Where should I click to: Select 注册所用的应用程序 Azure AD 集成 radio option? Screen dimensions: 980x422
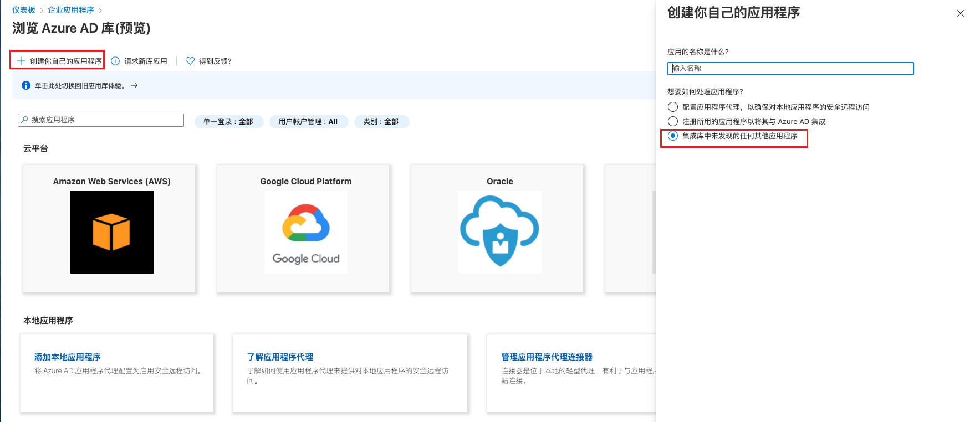[x=673, y=121]
